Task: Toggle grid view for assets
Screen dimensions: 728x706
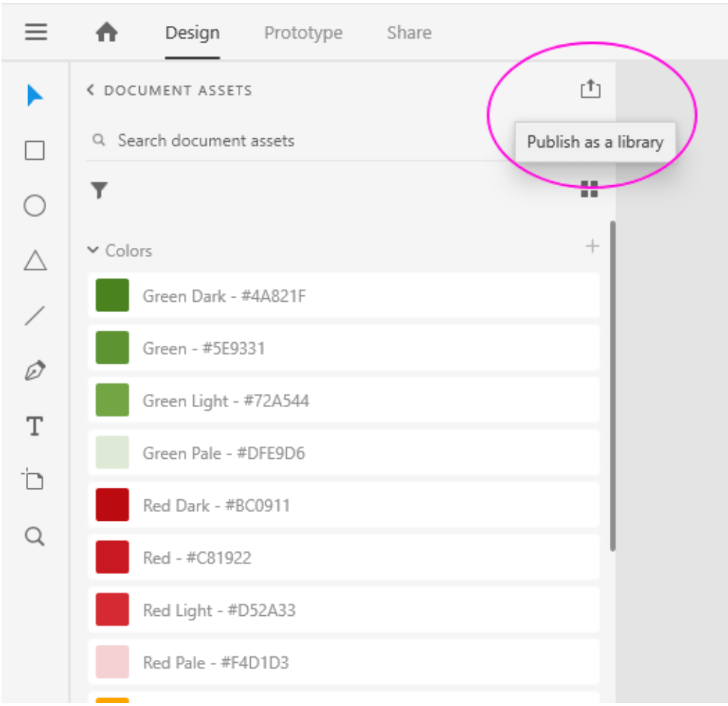Action: (x=590, y=189)
